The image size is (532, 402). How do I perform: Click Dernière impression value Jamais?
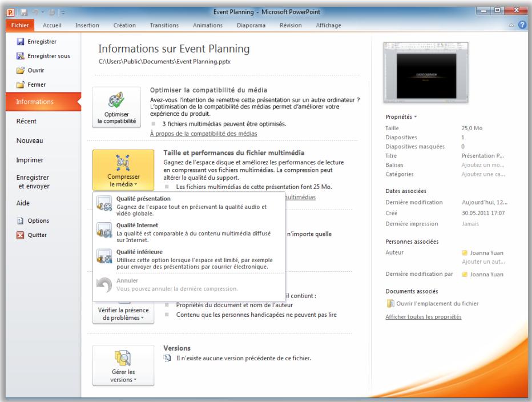(470, 224)
